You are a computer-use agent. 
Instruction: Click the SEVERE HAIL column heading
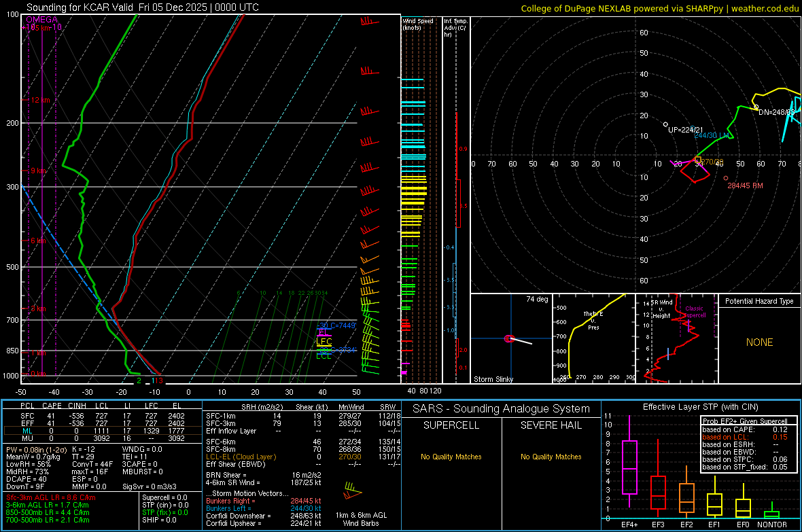click(551, 425)
